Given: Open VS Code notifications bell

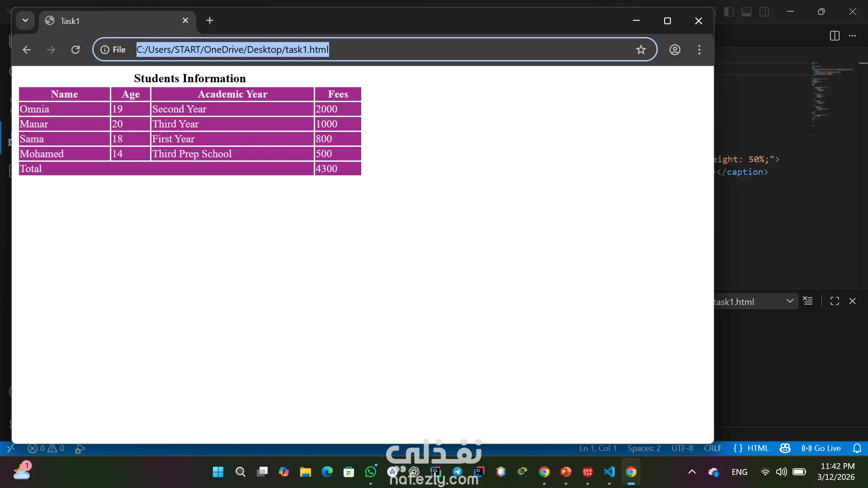Looking at the screenshot, I should click(857, 448).
